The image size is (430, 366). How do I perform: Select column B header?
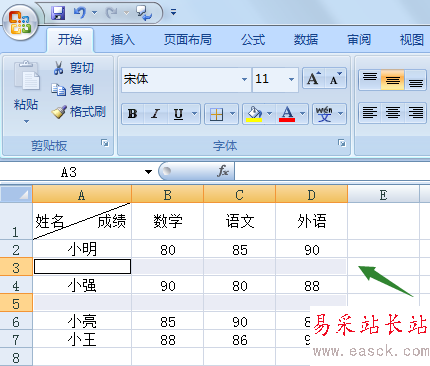tap(168, 195)
